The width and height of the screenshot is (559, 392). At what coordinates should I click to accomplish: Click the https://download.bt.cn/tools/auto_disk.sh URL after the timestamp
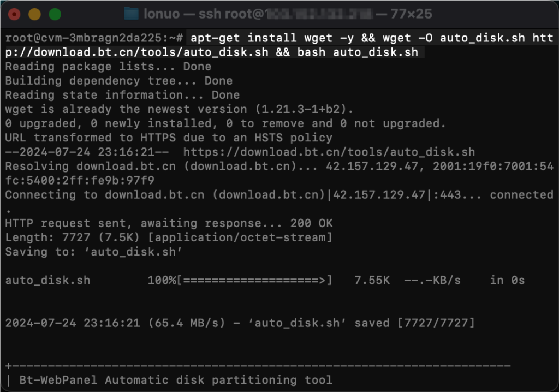coord(329,152)
